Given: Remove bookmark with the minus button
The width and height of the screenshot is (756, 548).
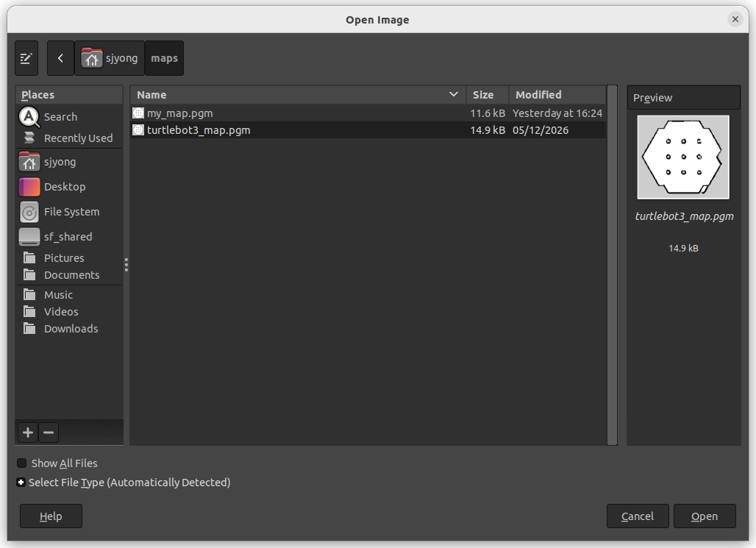Looking at the screenshot, I should tap(49, 433).
